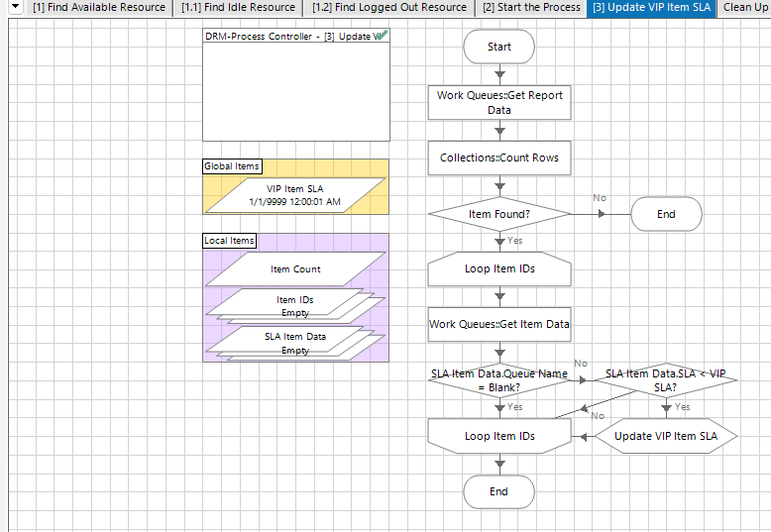Click the green checkmark on process info box
This screenshot has height=532, width=771.
382,36
